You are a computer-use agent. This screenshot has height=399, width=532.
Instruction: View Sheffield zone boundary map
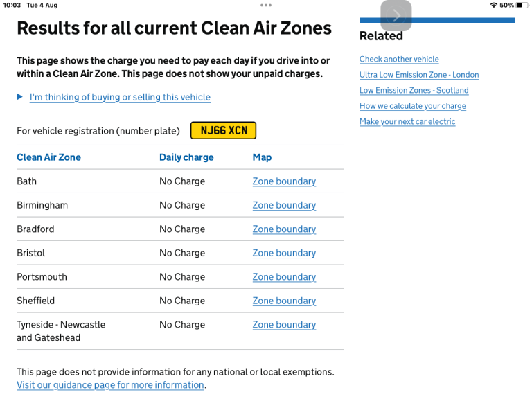[x=284, y=301]
